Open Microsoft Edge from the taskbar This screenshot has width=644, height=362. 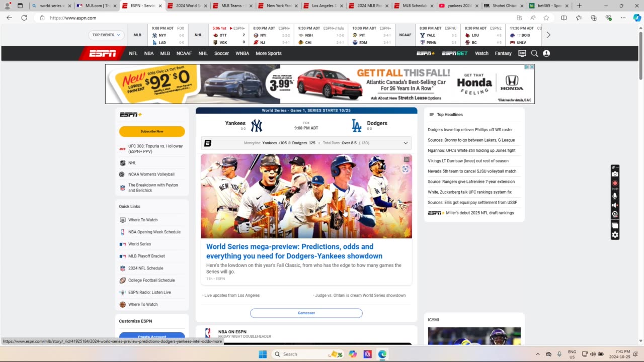[x=382, y=354]
